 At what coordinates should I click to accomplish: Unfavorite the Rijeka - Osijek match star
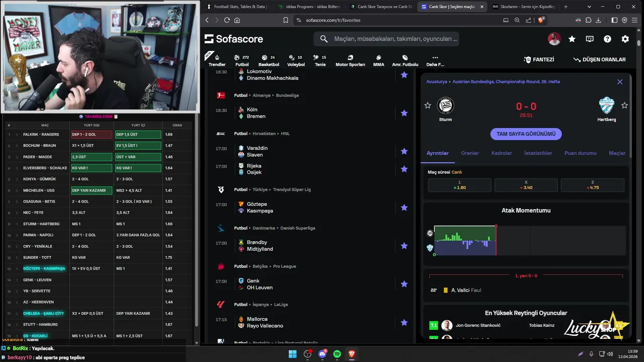click(404, 169)
